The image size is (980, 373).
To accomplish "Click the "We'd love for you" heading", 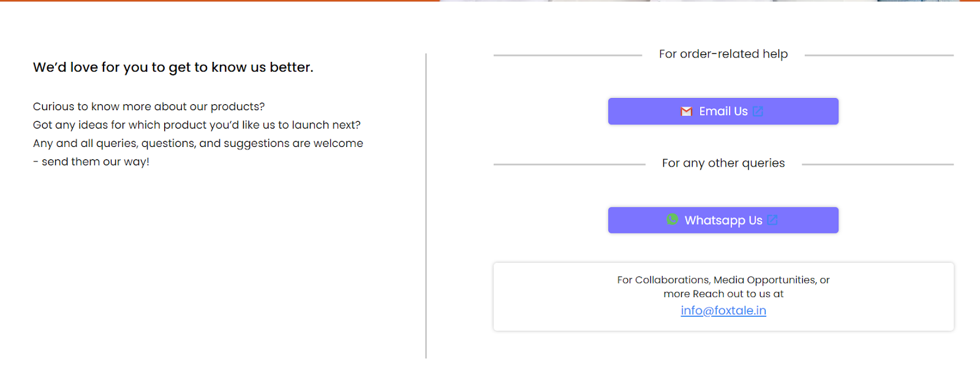I will pyautogui.click(x=173, y=67).
